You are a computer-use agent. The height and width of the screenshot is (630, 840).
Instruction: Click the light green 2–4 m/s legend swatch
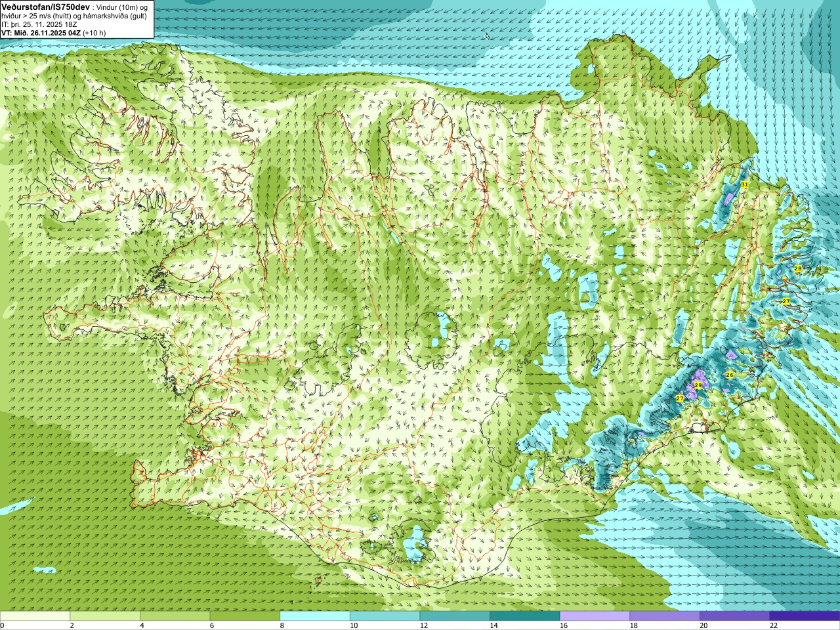click(x=105, y=616)
